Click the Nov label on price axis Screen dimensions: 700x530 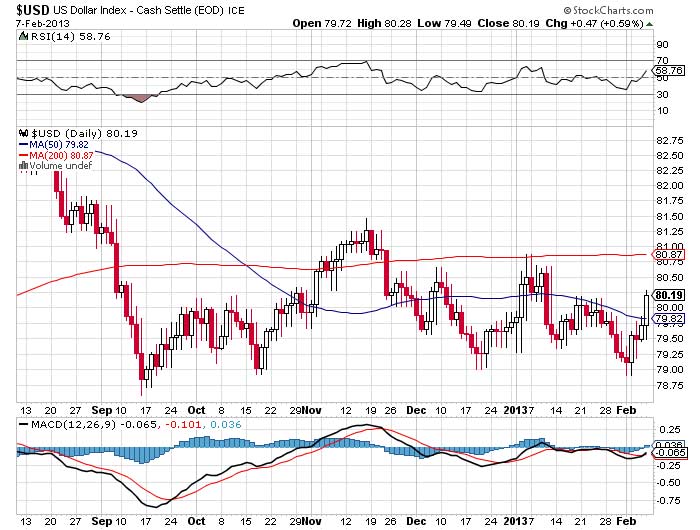(312, 410)
